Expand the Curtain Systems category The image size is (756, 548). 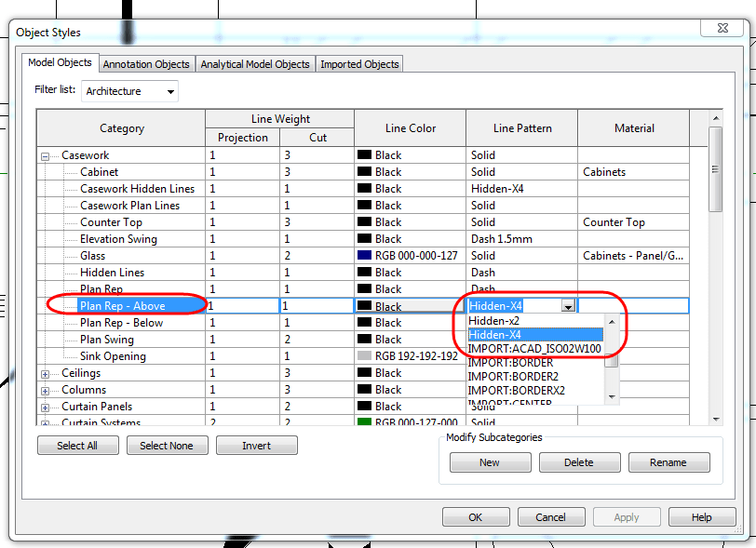(45, 422)
